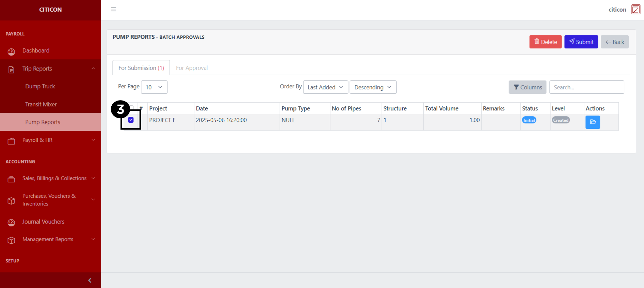This screenshot has height=288, width=644.
Task: Open the Descending sort direction dropdown
Action: [373, 87]
